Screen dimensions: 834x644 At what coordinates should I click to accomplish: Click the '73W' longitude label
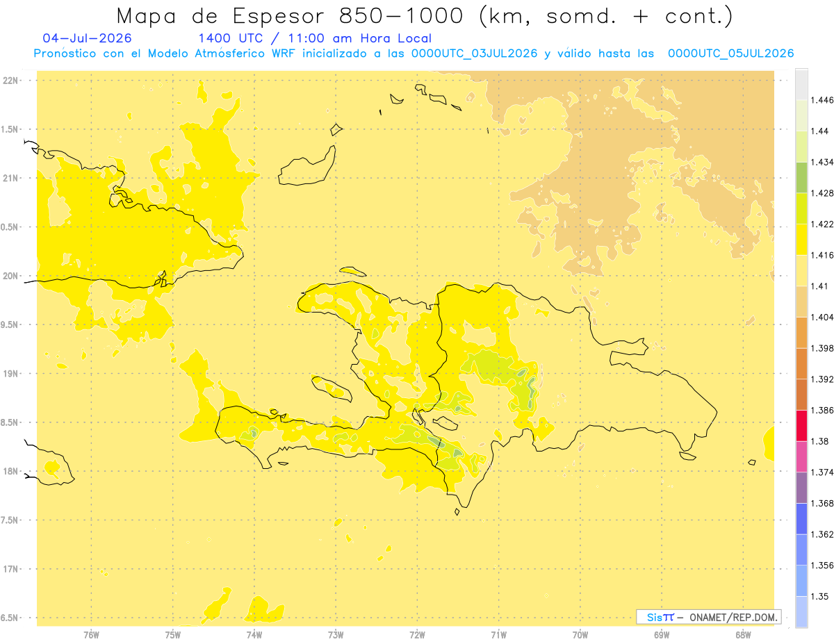(x=336, y=634)
